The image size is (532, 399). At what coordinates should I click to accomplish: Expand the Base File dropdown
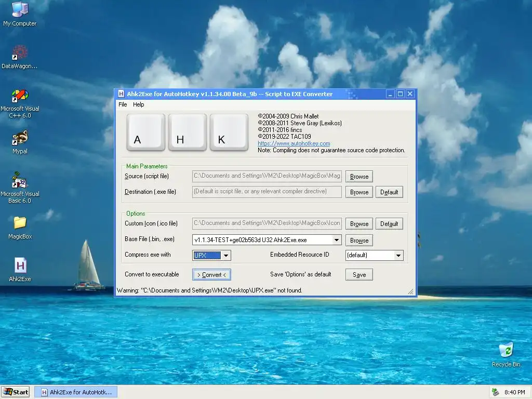[336, 240]
